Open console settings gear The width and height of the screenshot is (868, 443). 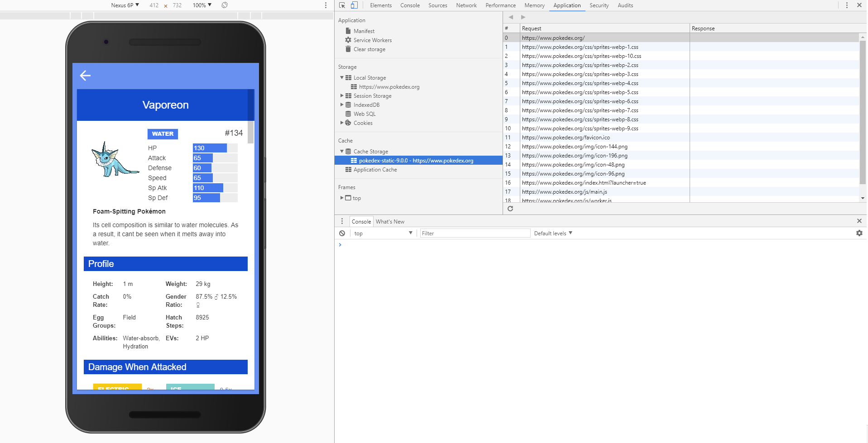click(859, 233)
